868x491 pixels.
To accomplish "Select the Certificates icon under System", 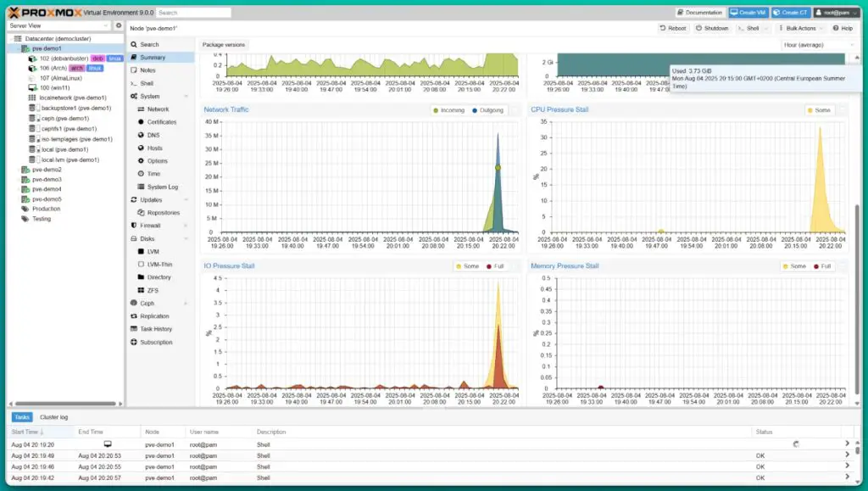I will click(x=140, y=122).
